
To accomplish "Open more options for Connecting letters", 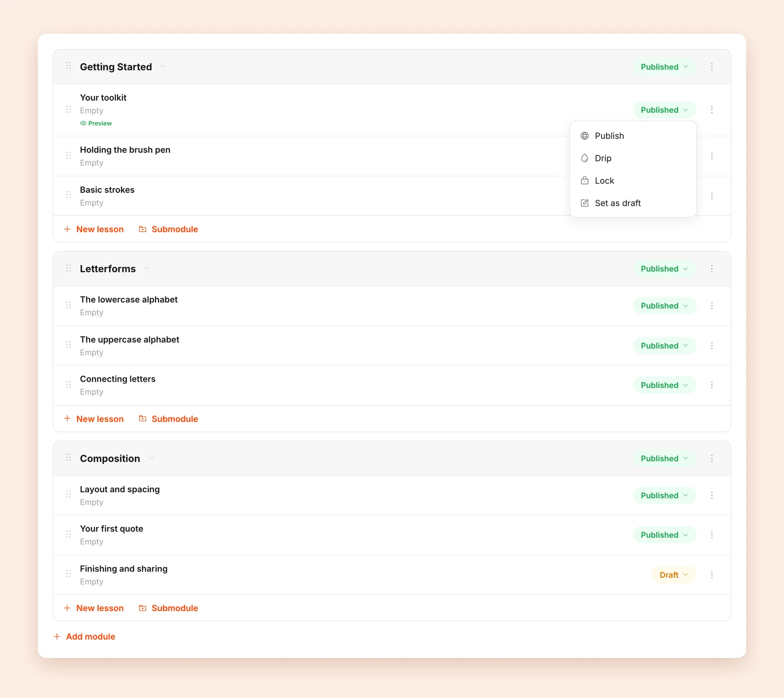I will (712, 385).
